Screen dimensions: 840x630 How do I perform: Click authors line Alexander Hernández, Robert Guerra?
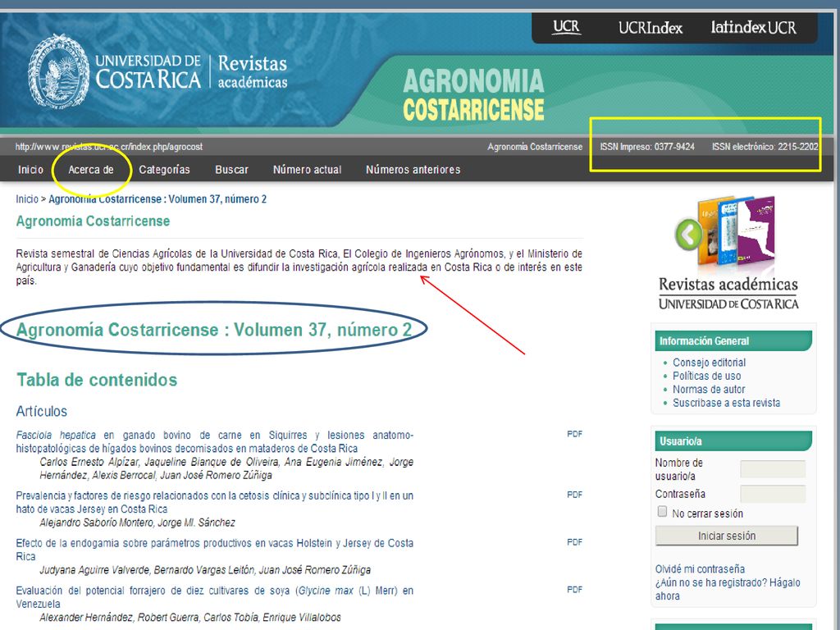tap(190, 618)
